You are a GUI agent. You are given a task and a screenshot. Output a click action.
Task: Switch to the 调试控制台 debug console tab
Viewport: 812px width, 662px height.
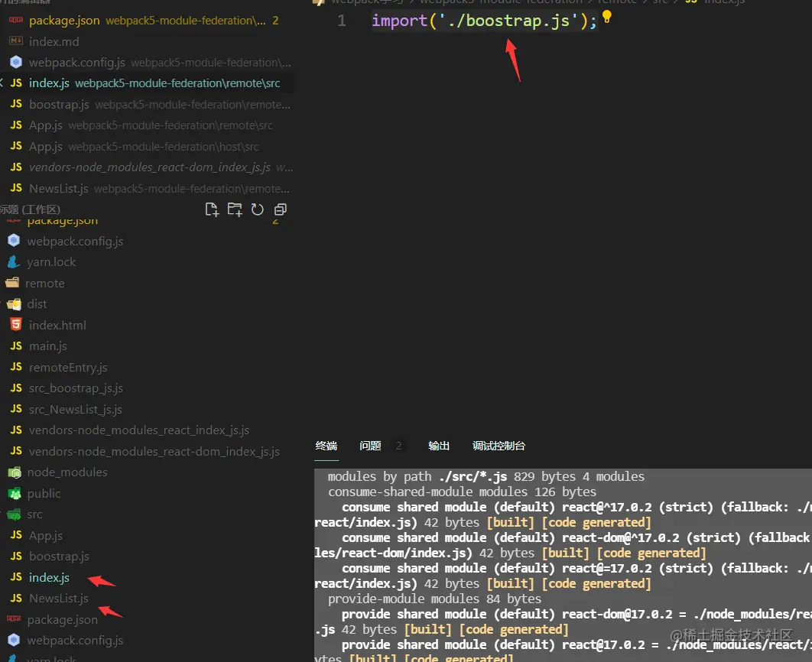[x=499, y=446]
